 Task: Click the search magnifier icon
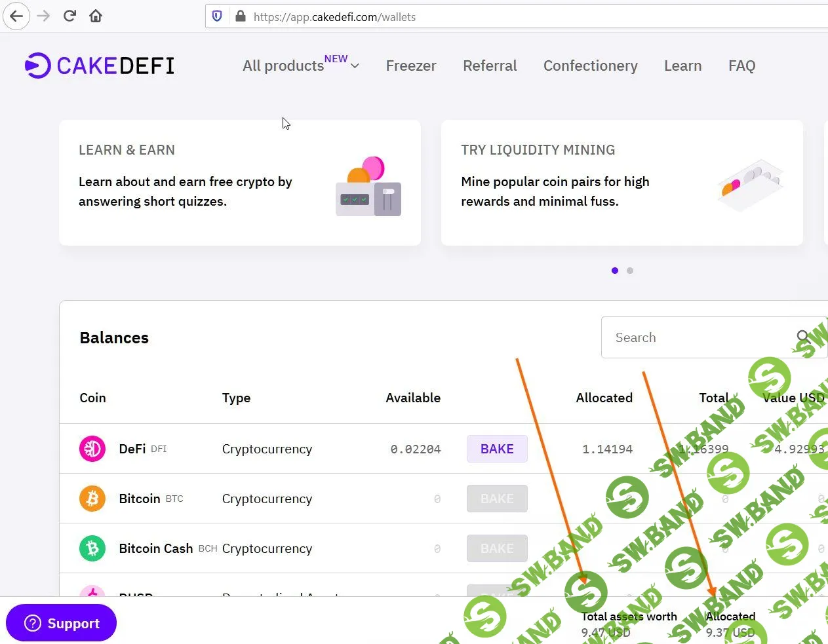(803, 337)
